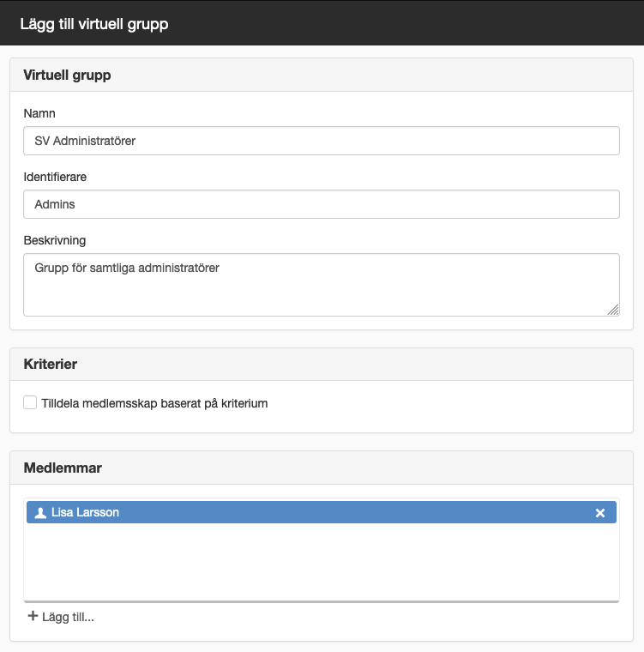Viewport: 644px width, 652px height.
Task: Click the plus icon next to Lägg till
Action: pyautogui.click(x=33, y=616)
